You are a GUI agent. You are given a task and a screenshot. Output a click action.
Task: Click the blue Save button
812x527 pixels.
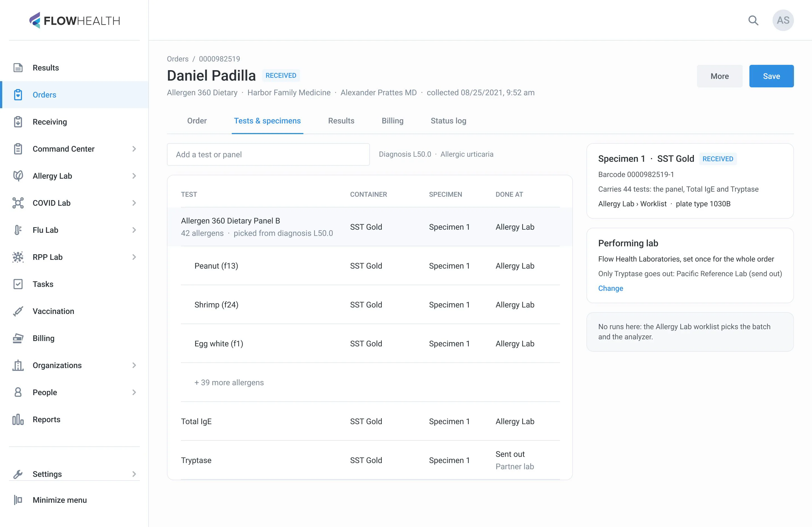click(771, 76)
